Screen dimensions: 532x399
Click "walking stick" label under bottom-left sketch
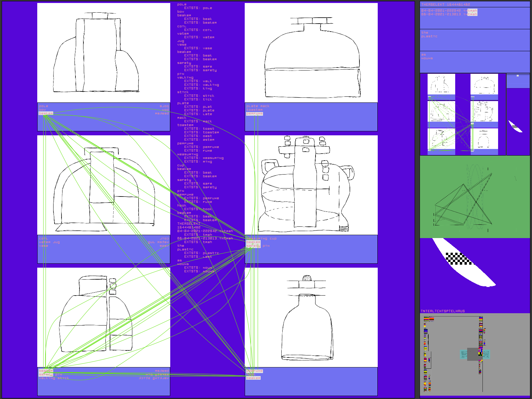54,378
